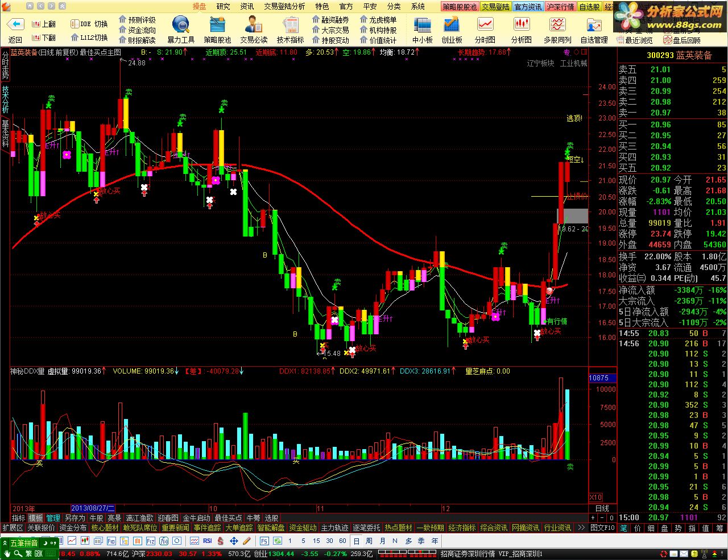Viewport: 728px width, 560px height.
Task: Click the plus zoom button beside 日线
Action: click(x=593, y=518)
